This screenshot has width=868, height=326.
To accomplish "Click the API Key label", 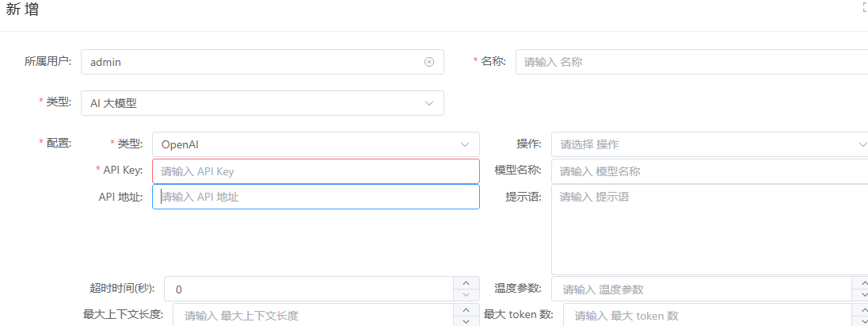I will (x=123, y=171).
